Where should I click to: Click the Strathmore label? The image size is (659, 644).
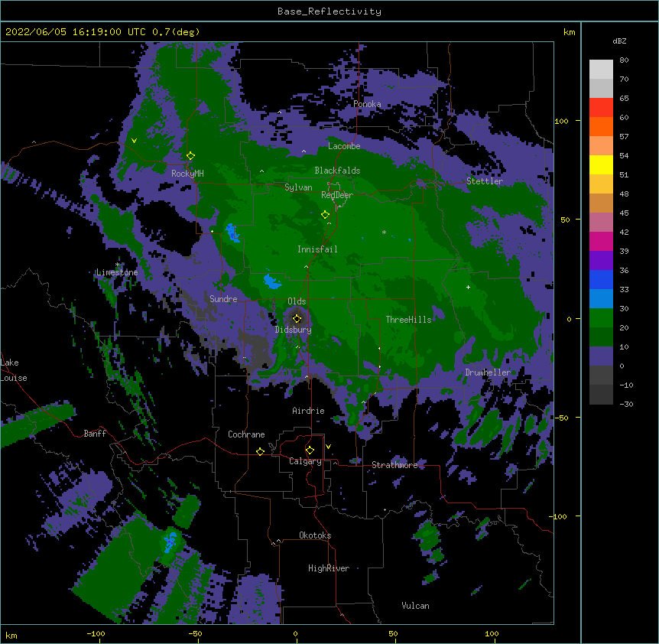click(395, 465)
